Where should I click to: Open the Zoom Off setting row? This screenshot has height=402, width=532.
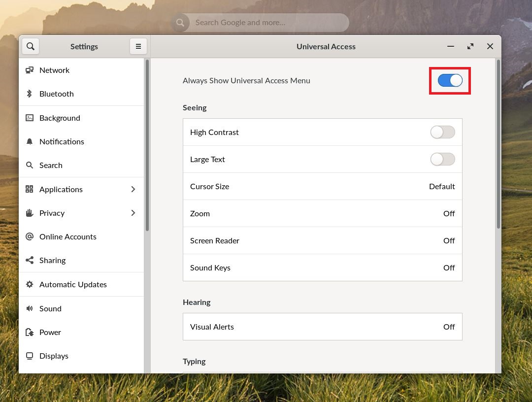point(322,213)
